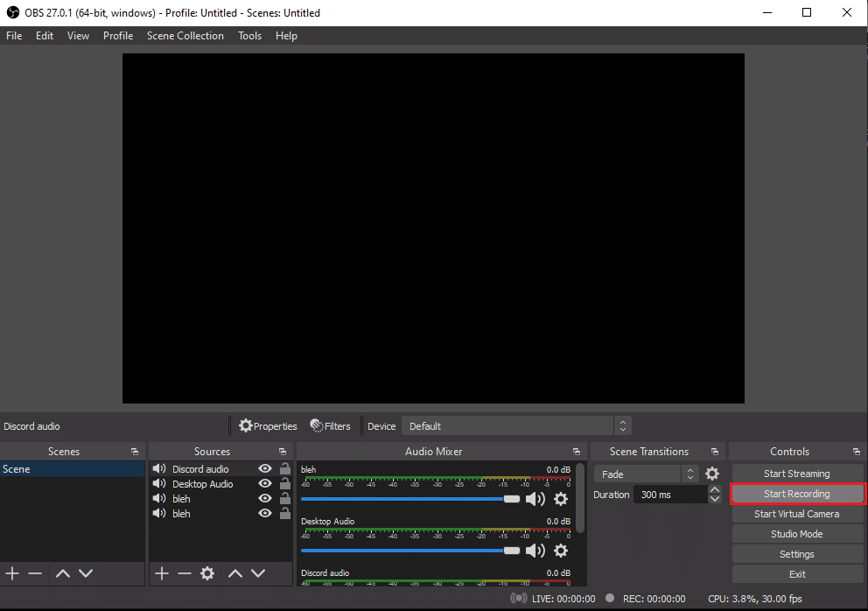
Task: Mute the bleh audio speaker icon
Action: (535, 499)
